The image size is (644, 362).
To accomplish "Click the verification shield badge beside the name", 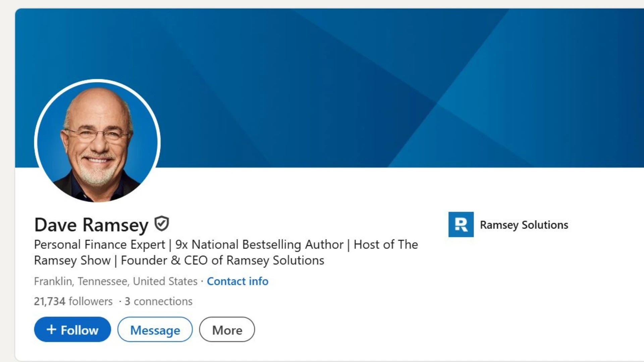I will [x=162, y=224].
